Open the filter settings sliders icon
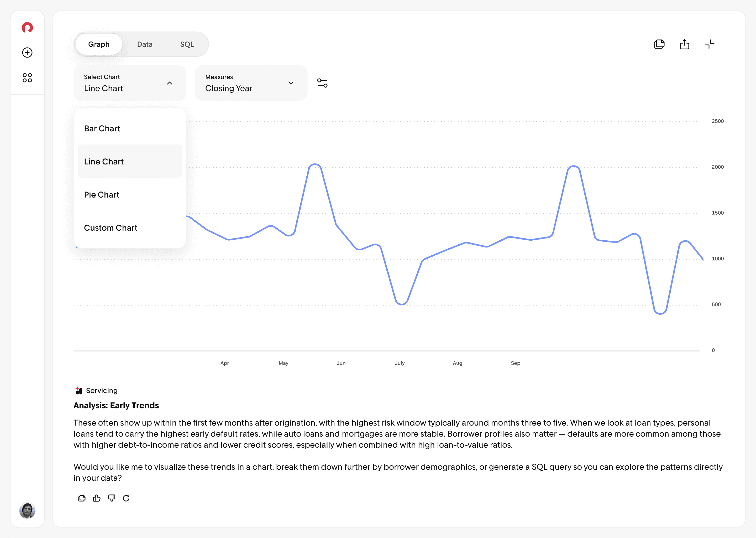Viewport: 756px width, 538px height. 322,83
